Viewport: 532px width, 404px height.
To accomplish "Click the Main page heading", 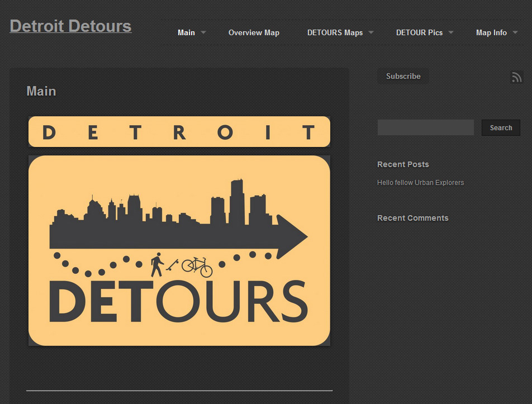I will pyautogui.click(x=41, y=91).
